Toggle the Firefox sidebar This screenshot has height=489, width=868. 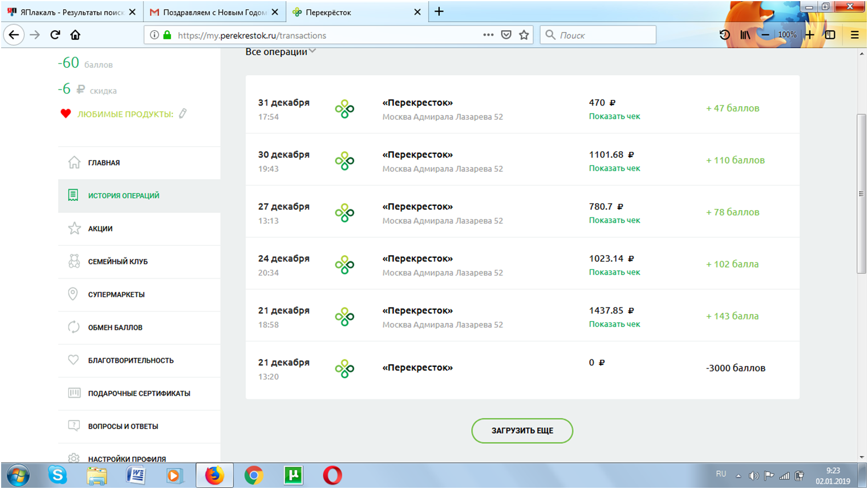[830, 35]
